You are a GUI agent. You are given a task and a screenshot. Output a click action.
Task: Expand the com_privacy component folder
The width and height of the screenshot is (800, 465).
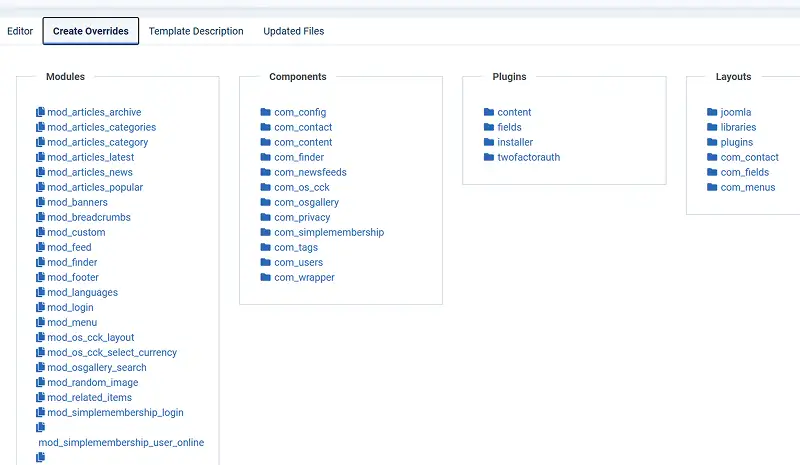click(302, 217)
